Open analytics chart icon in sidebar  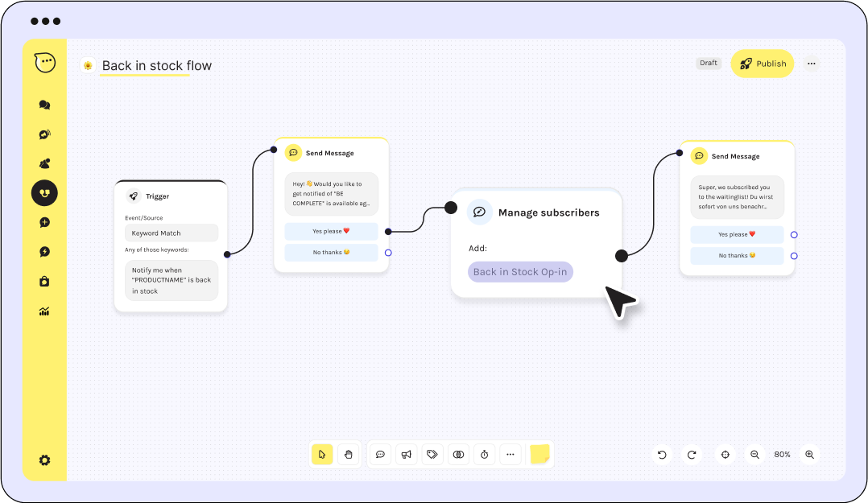click(x=44, y=311)
